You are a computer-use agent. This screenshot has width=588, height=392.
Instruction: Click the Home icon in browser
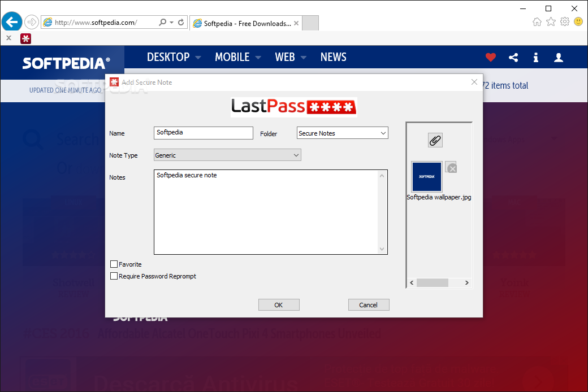pos(537,22)
